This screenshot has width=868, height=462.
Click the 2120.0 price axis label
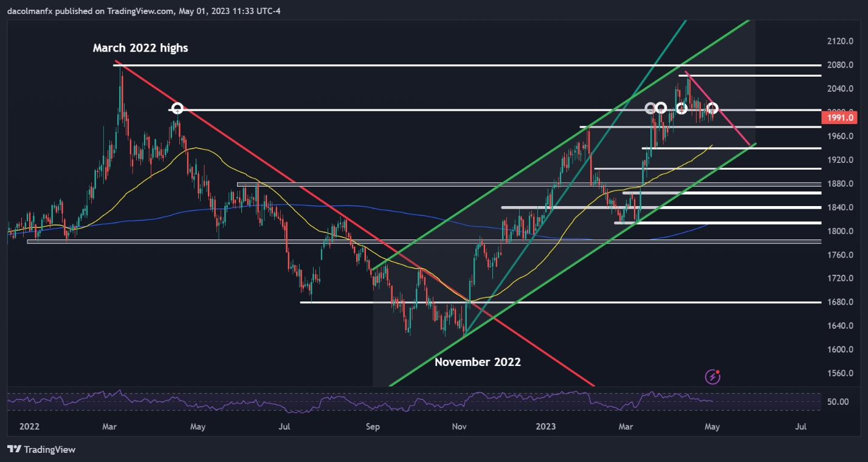click(841, 41)
